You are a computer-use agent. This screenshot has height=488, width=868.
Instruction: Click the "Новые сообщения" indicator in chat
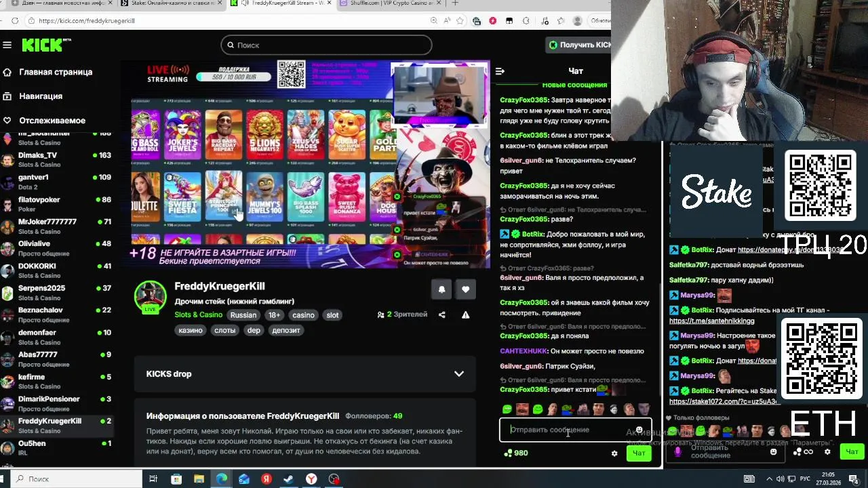click(x=574, y=85)
